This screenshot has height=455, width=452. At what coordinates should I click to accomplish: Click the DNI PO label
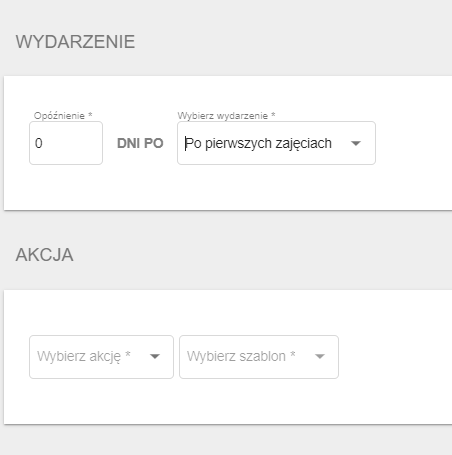140,143
